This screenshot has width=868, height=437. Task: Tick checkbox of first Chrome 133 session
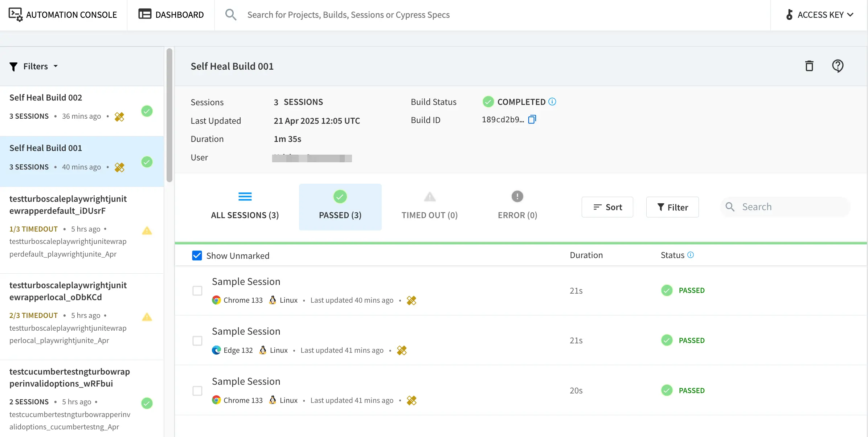197,290
